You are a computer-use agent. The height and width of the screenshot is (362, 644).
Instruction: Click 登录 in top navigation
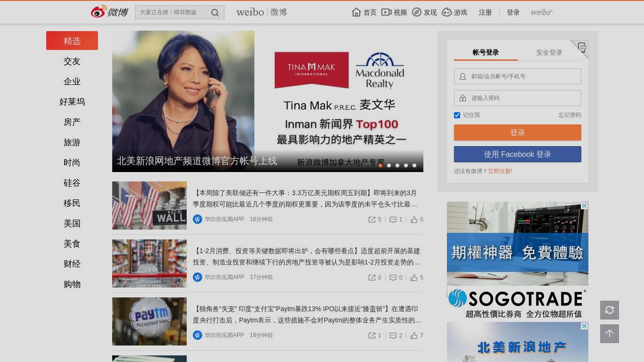coord(513,12)
